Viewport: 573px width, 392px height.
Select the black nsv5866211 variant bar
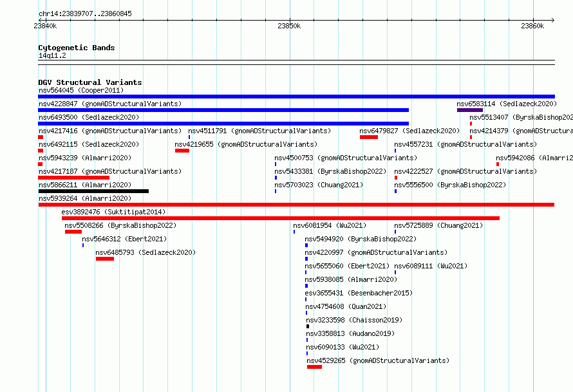point(93,191)
